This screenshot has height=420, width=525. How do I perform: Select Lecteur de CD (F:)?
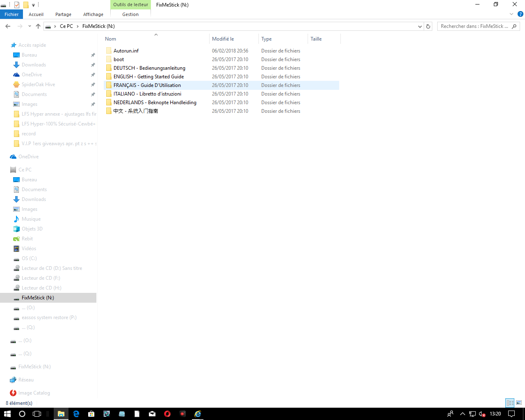click(x=41, y=278)
